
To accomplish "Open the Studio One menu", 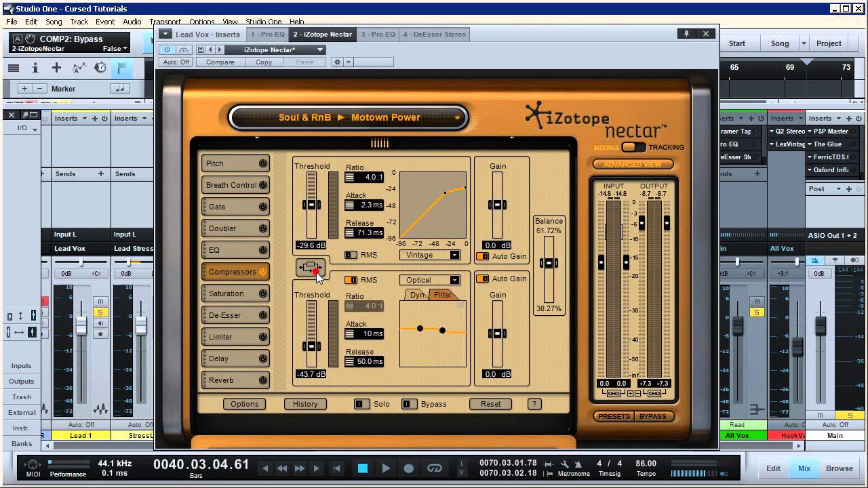I will tap(264, 22).
